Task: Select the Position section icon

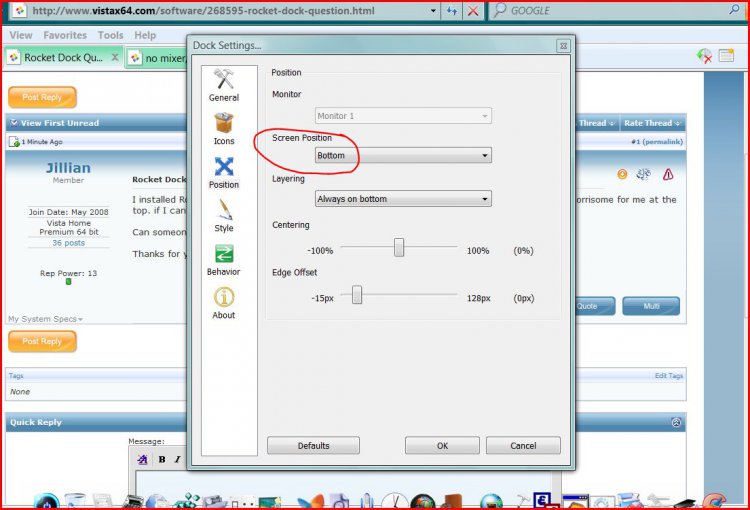Action: tap(223, 172)
